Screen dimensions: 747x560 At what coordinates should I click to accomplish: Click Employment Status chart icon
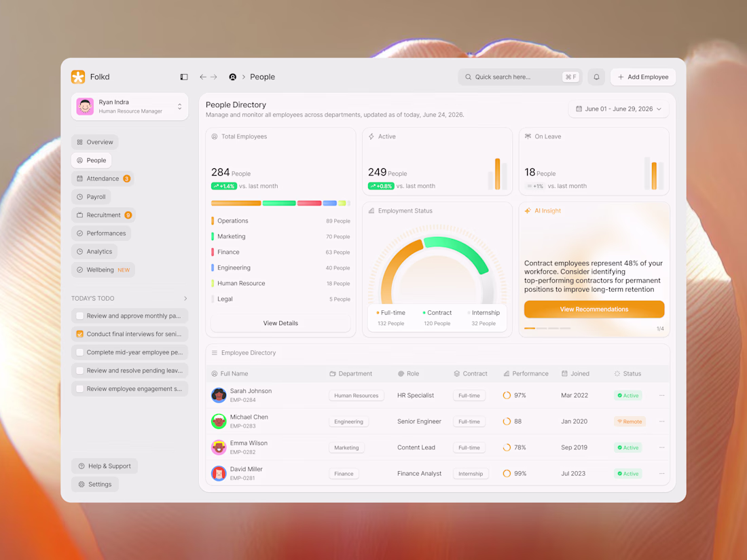click(x=371, y=210)
